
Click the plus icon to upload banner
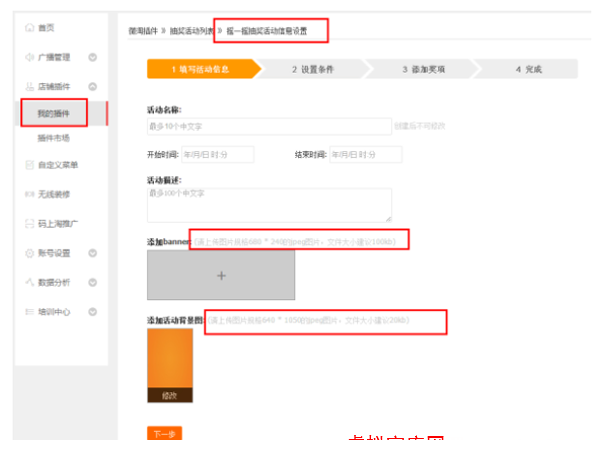pyautogui.click(x=221, y=275)
